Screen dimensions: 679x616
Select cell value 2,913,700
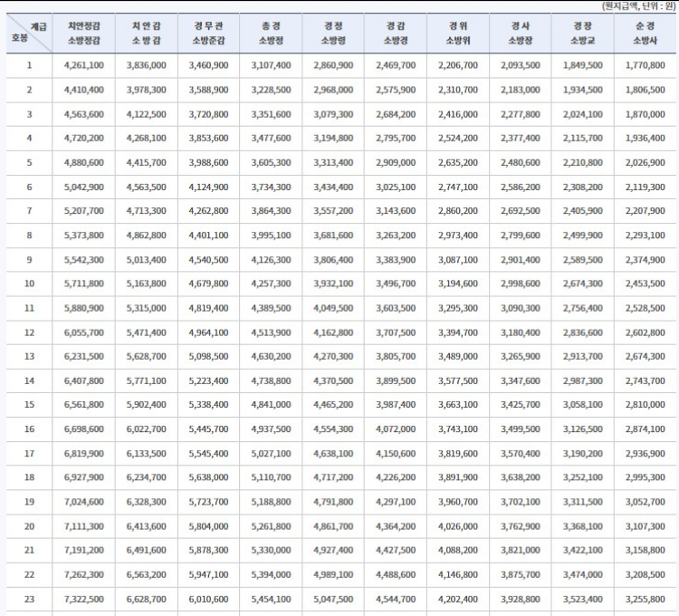583,357
